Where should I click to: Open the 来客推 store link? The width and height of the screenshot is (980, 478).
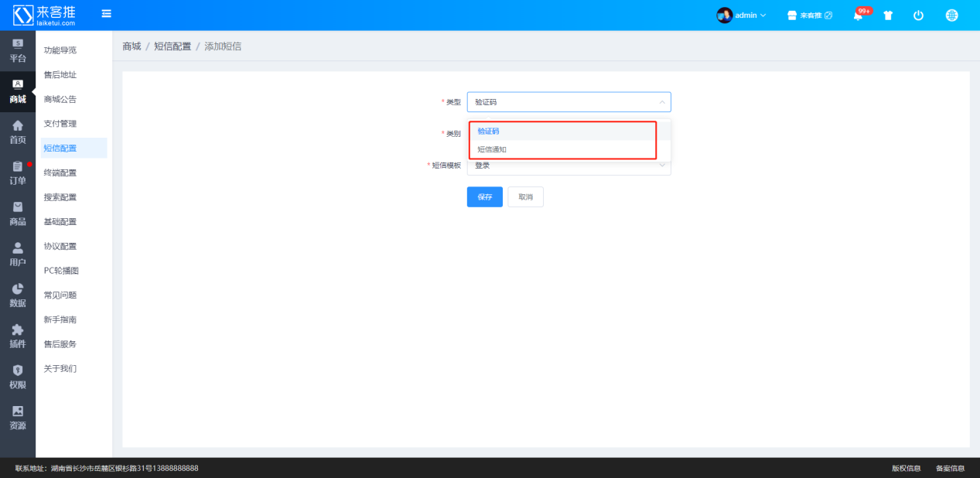tap(809, 15)
